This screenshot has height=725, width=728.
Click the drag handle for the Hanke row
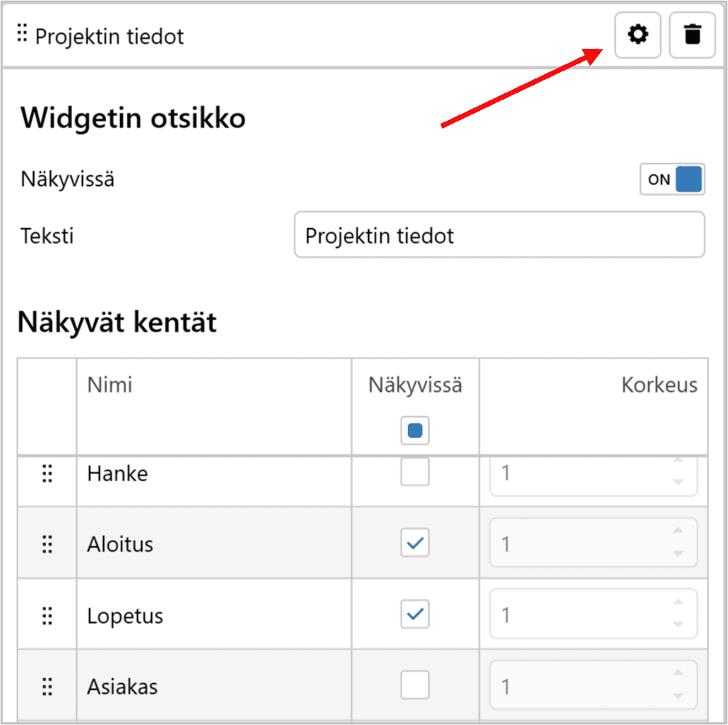(x=47, y=473)
